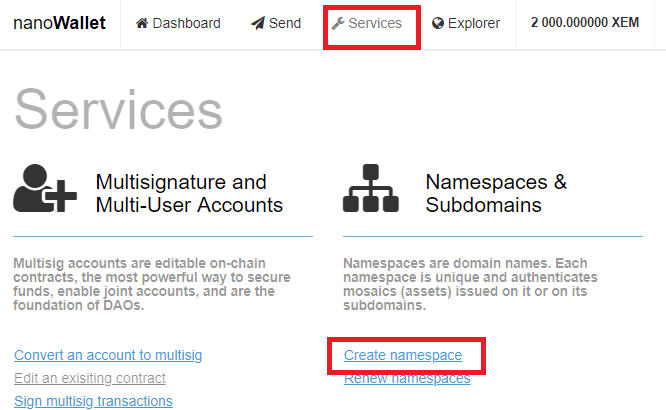This screenshot has height=410, width=666.
Task: Open the Send menu item
Action: pos(276,23)
